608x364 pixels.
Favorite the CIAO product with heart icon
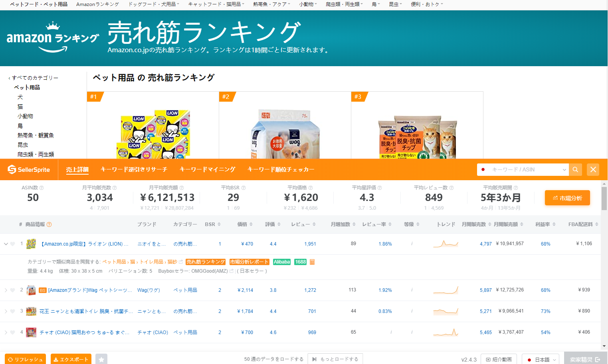pyautogui.click(x=13, y=332)
